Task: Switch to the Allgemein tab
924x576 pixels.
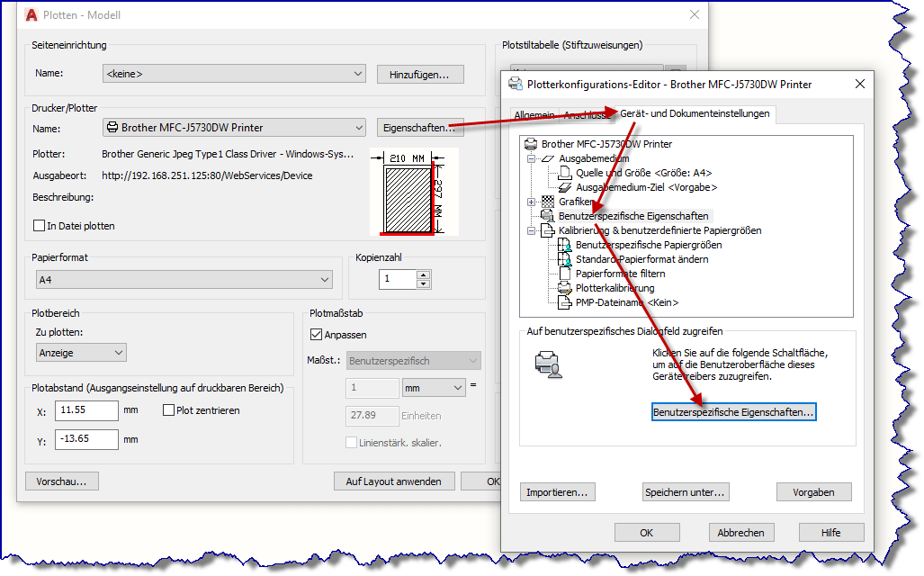Action: coord(534,115)
